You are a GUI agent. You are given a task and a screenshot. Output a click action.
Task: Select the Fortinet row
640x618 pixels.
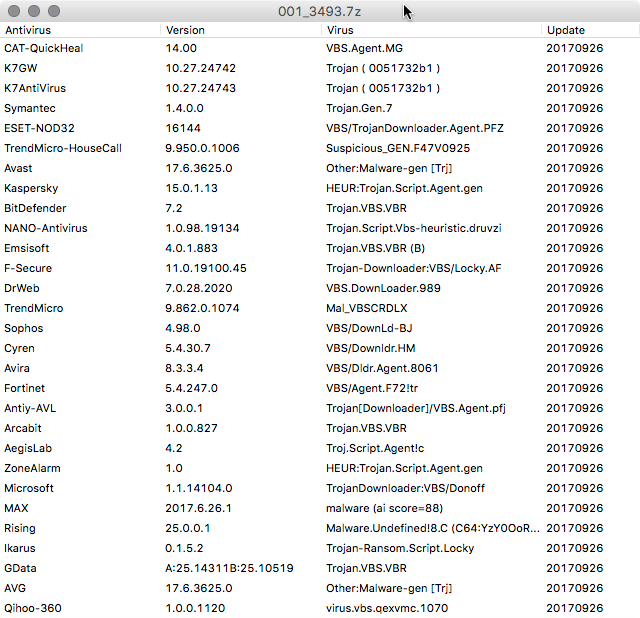click(320, 388)
